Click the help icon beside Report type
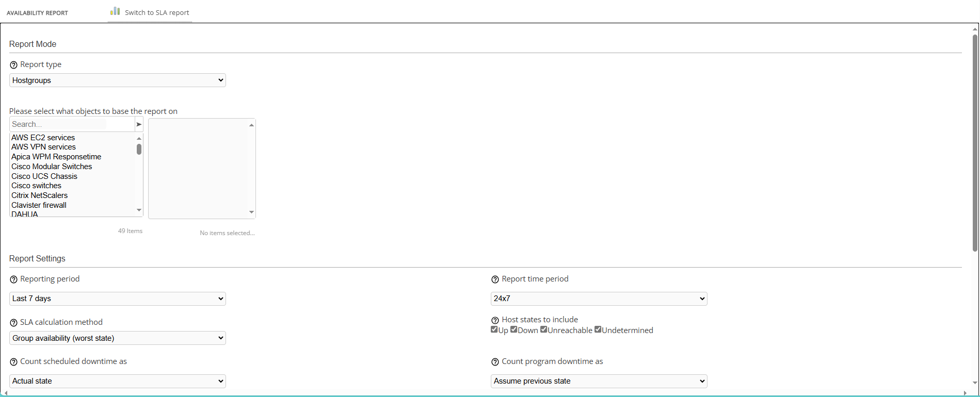Viewport: 980px width, 397px height. (x=13, y=65)
